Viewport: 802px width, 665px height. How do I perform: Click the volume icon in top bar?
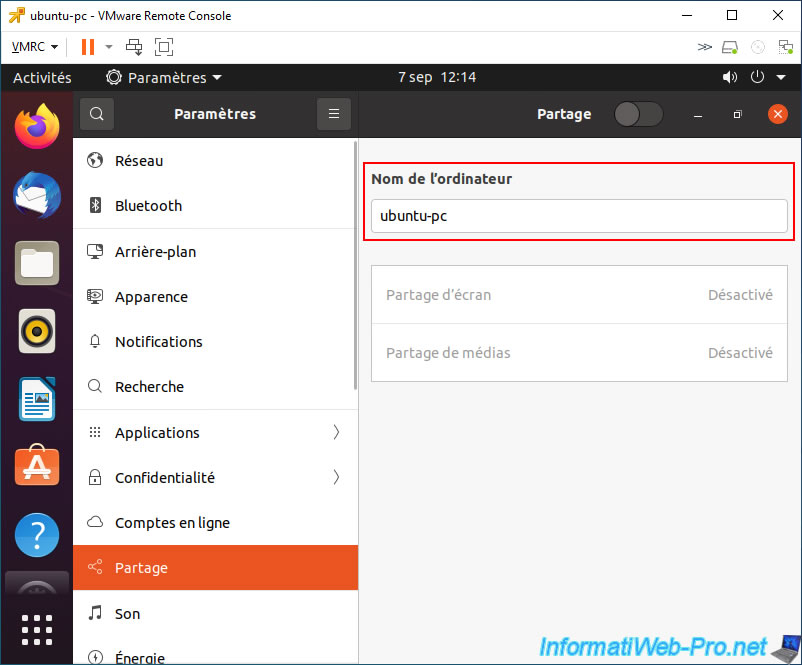(730, 77)
